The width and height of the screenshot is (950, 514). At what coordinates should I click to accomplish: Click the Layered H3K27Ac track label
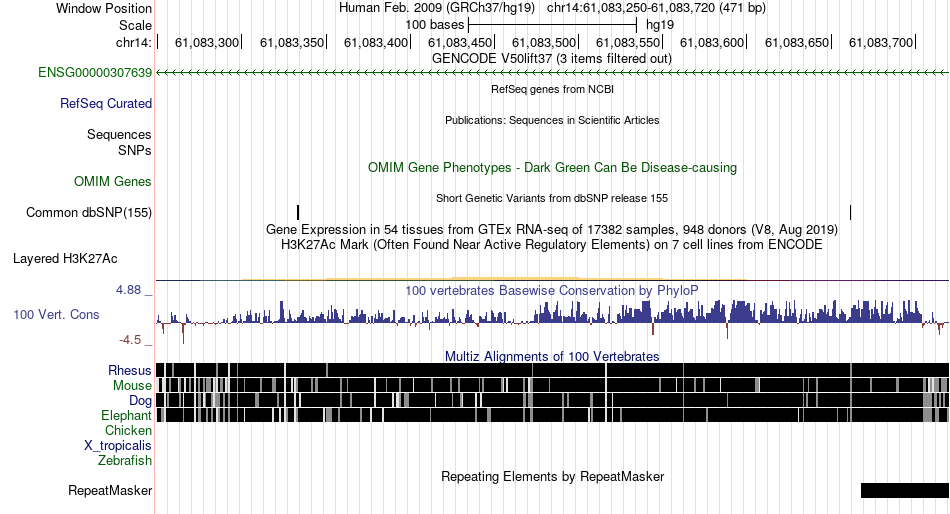(x=65, y=259)
